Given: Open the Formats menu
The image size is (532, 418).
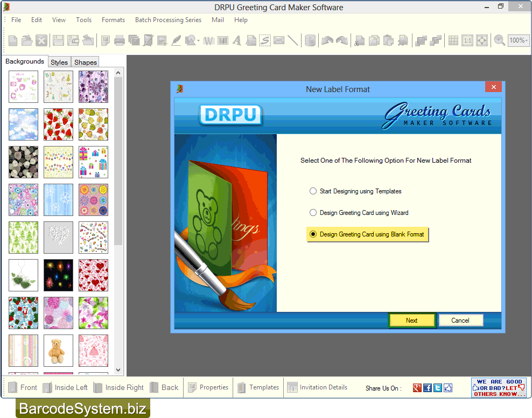Looking at the screenshot, I should tap(113, 20).
